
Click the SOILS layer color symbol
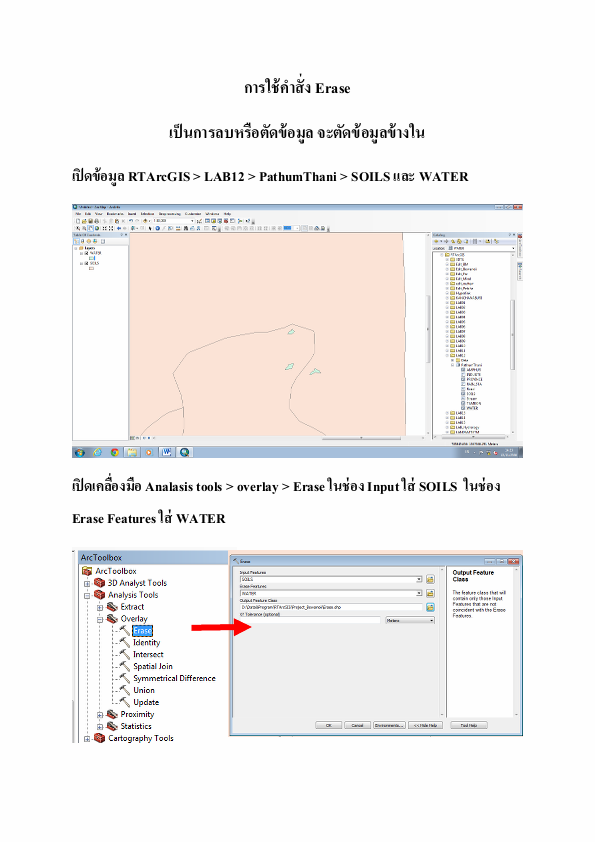click(91, 268)
